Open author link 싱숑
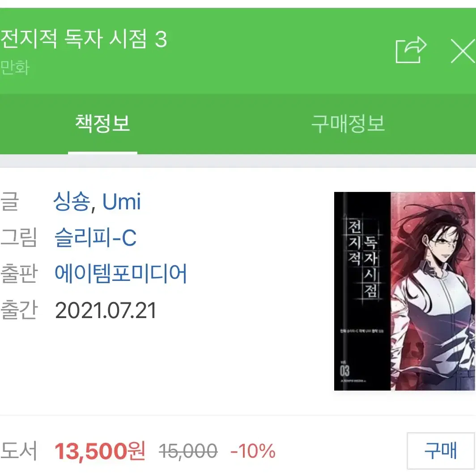Viewport: 476px width, 476px height. pyautogui.click(x=72, y=201)
